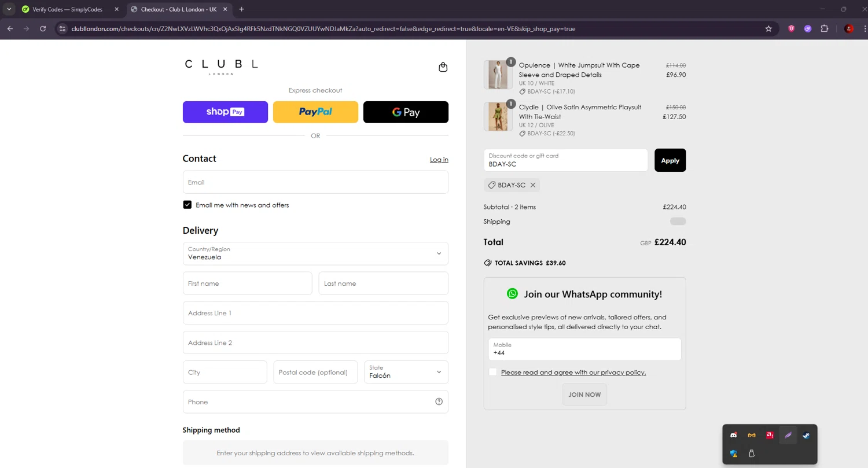Check out with the PayPal button
Image resolution: width=868 pixels, height=468 pixels.
click(x=315, y=112)
